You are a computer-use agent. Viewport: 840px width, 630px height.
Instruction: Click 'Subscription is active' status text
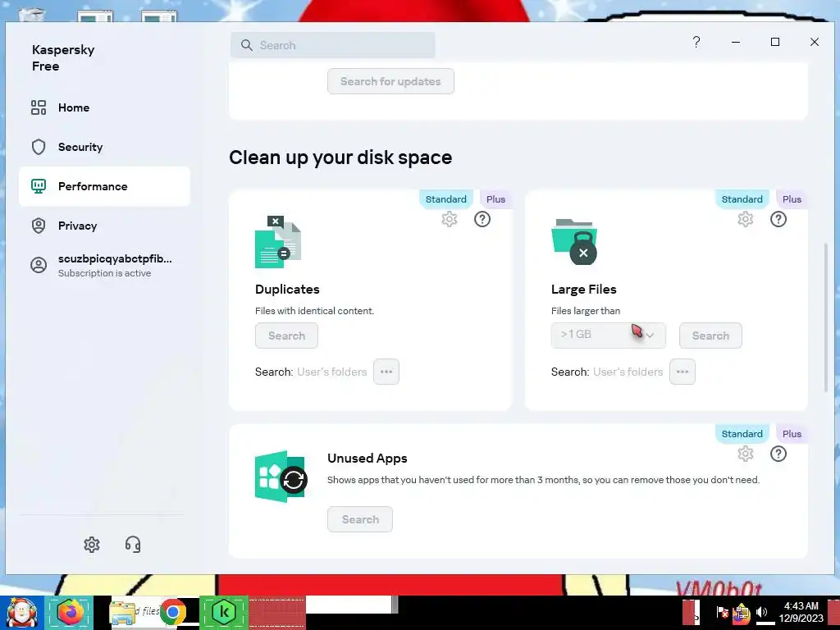point(104,273)
